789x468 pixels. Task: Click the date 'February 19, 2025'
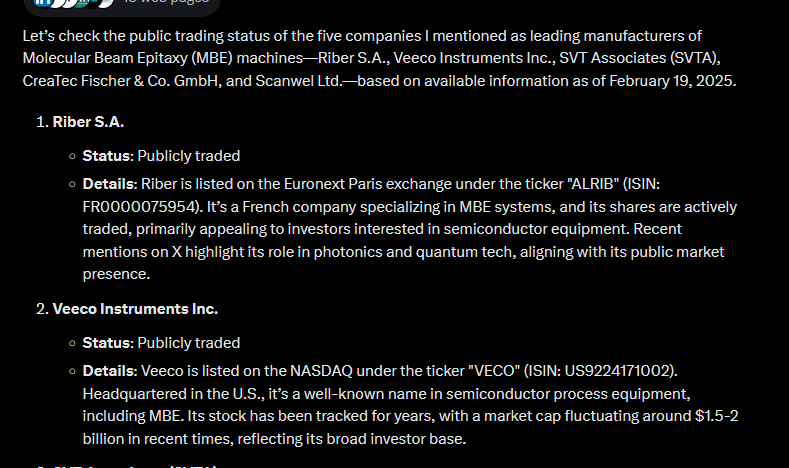tap(671, 81)
